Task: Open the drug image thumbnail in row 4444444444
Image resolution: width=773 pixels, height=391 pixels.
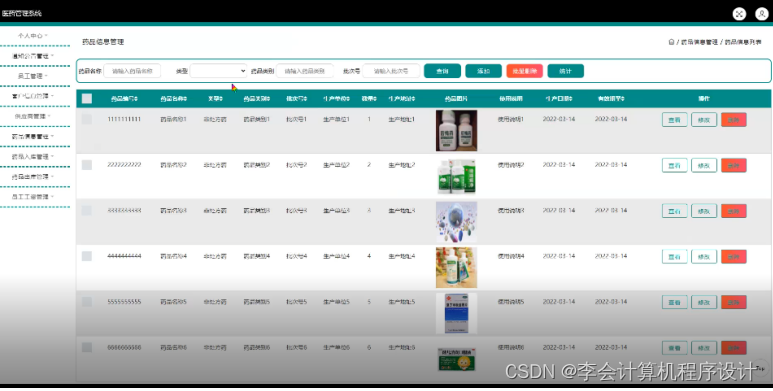Action: click(457, 267)
